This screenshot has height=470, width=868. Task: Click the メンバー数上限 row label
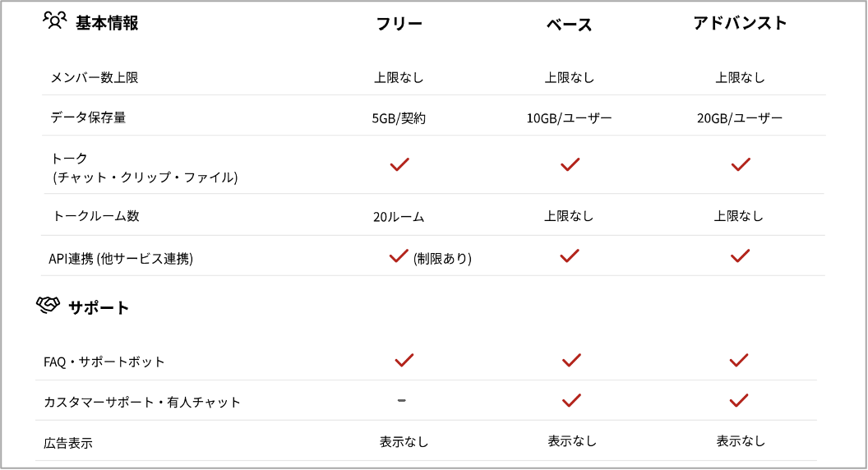click(x=94, y=78)
